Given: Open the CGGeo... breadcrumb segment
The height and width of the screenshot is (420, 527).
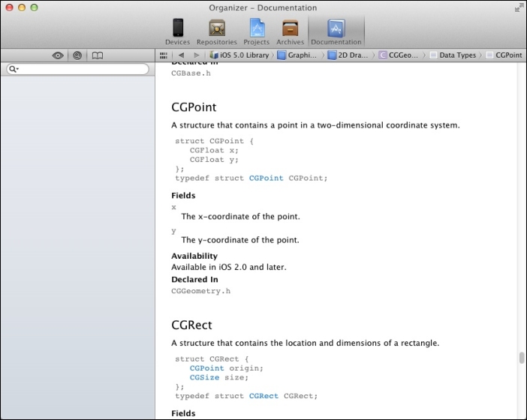Looking at the screenshot, I should click(399, 55).
